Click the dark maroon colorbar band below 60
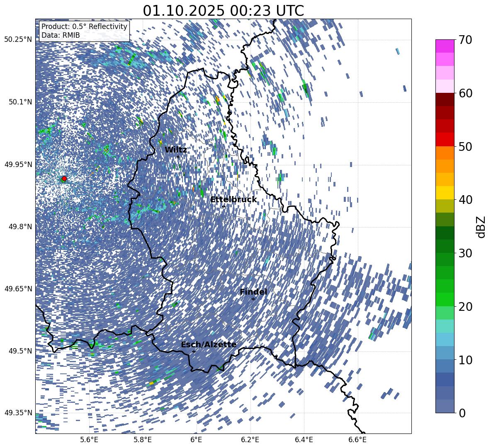This screenshot has height=448, width=491. click(x=445, y=99)
